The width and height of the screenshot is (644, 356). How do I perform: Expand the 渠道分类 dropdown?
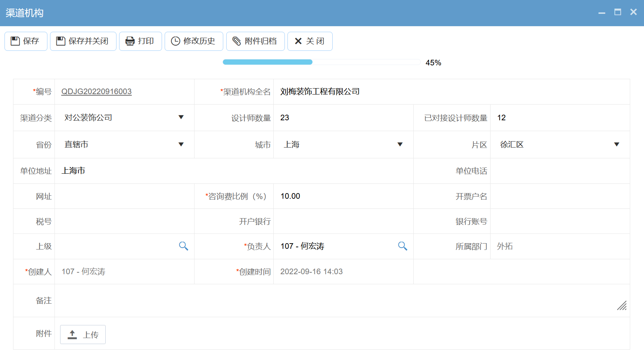(x=181, y=118)
